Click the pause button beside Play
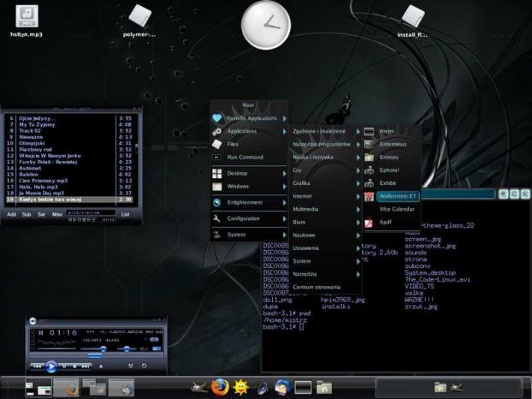 point(64,366)
